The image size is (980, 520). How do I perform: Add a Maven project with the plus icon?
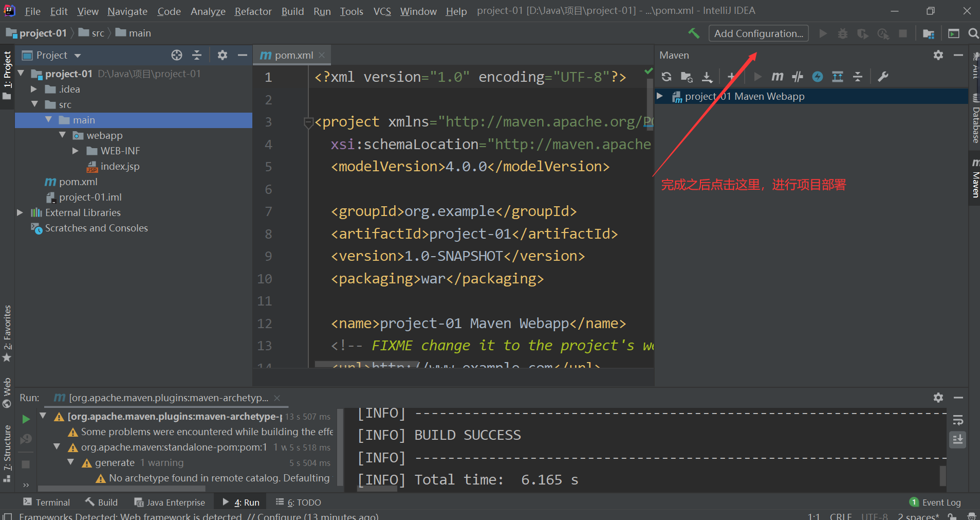[731, 77]
